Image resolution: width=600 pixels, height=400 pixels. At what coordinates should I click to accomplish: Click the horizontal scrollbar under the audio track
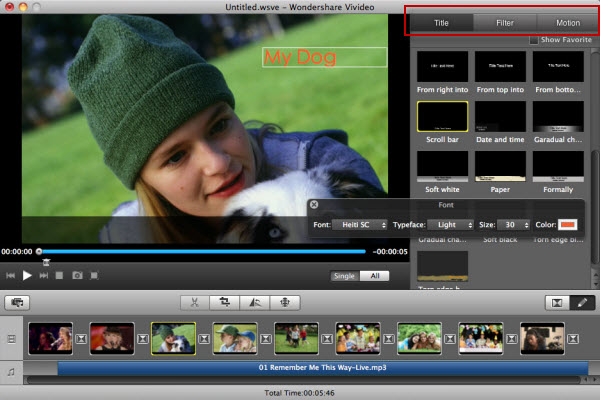tap(303, 380)
